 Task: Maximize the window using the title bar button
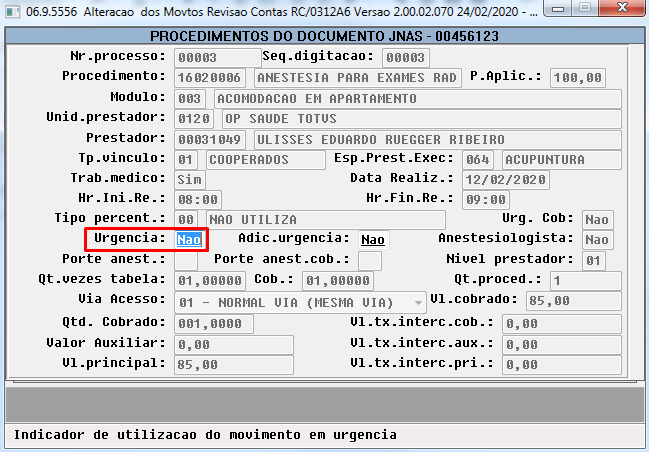(x=585, y=8)
